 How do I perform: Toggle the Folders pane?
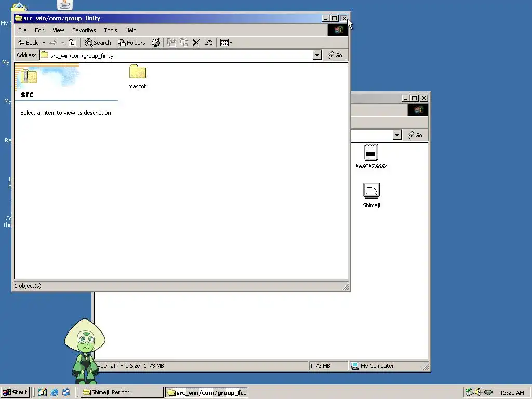[x=131, y=43]
